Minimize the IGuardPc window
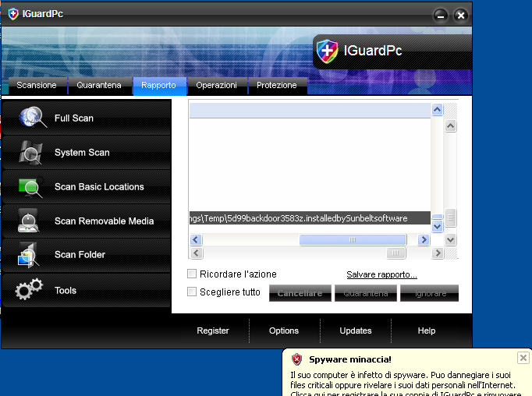532x396 pixels. (441, 16)
